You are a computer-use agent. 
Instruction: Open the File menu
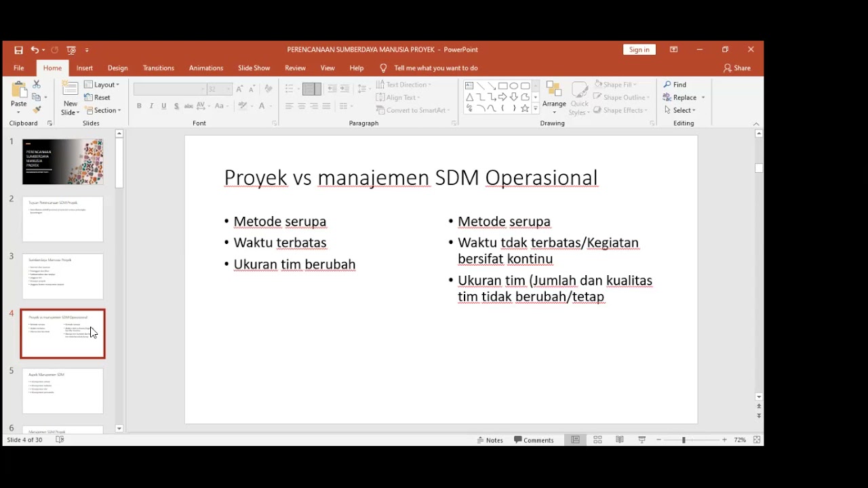[x=18, y=68]
